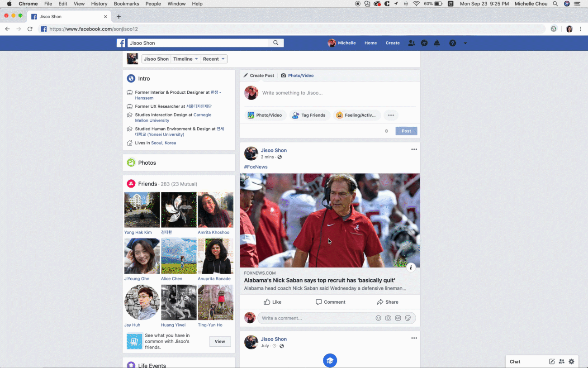Open Yong Hak Kim friend thumbnail
This screenshot has height=368, width=588.
click(x=142, y=210)
